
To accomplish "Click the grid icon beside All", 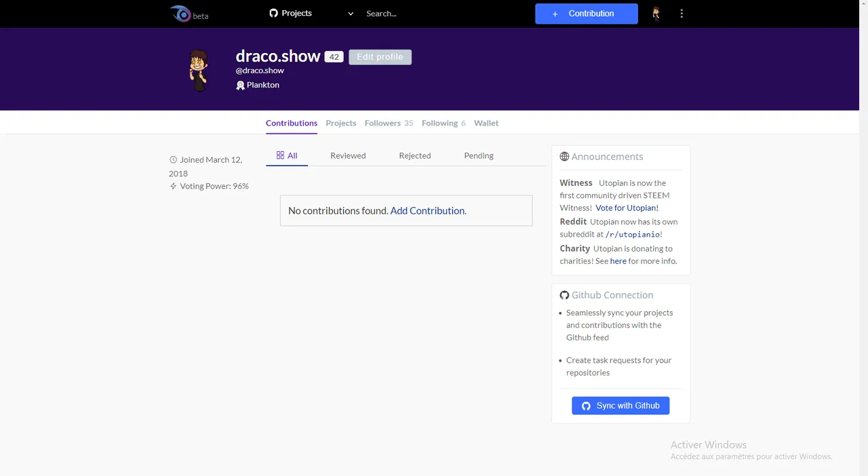I will coord(280,155).
